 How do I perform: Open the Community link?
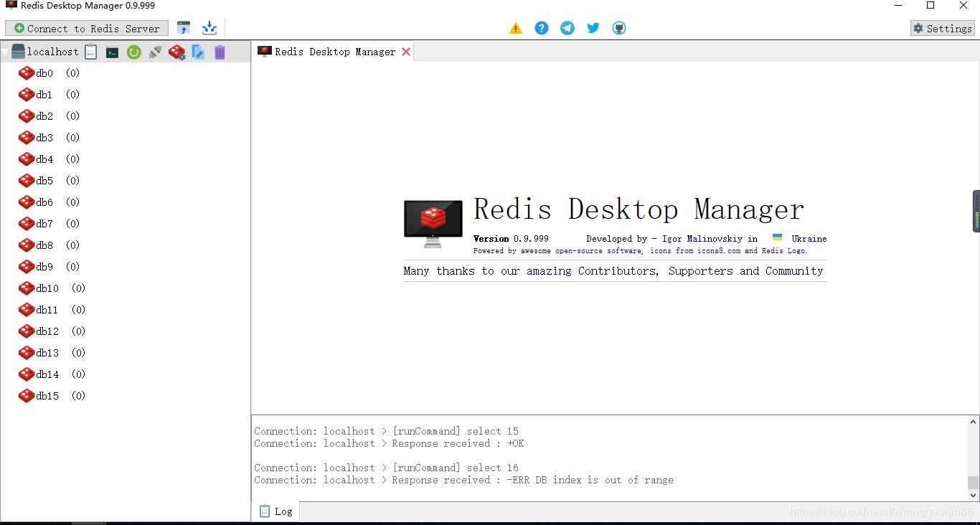794,271
